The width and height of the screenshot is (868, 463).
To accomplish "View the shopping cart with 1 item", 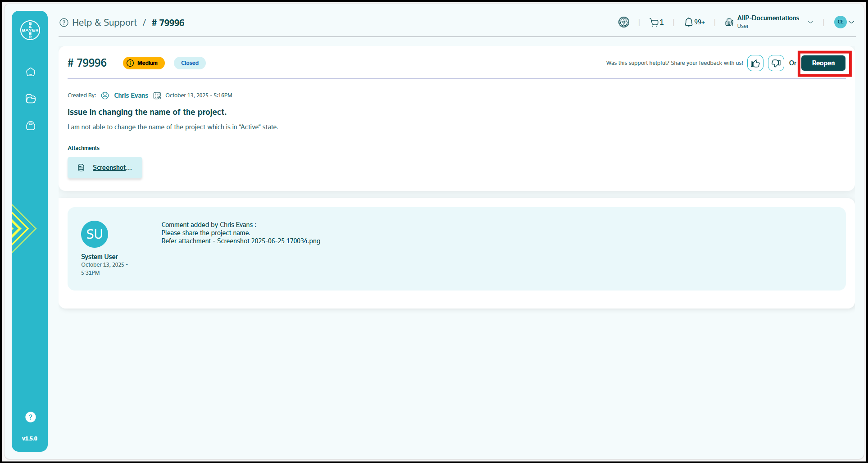I will (x=656, y=22).
